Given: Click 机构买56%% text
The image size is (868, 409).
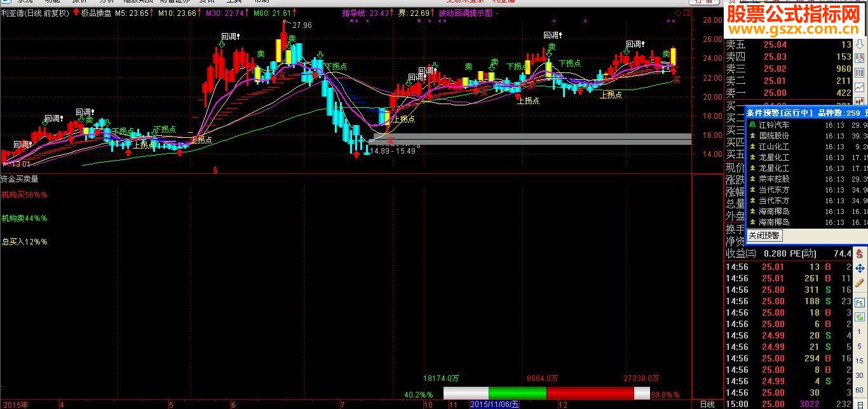Looking at the screenshot, I should [x=25, y=194].
